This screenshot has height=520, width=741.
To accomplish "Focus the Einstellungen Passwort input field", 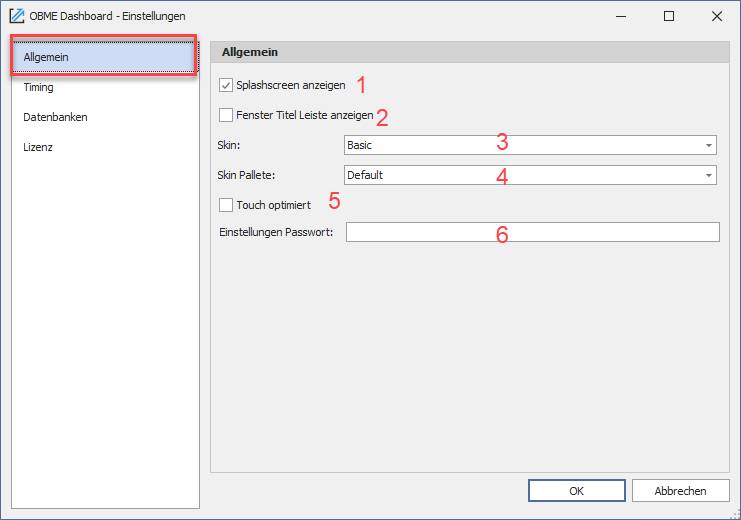I will pyautogui.click(x=533, y=232).
